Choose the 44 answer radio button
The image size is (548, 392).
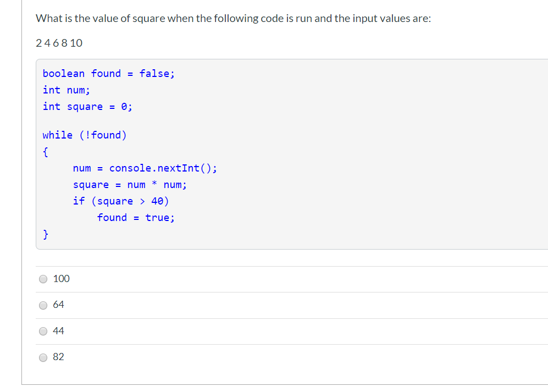43,331
